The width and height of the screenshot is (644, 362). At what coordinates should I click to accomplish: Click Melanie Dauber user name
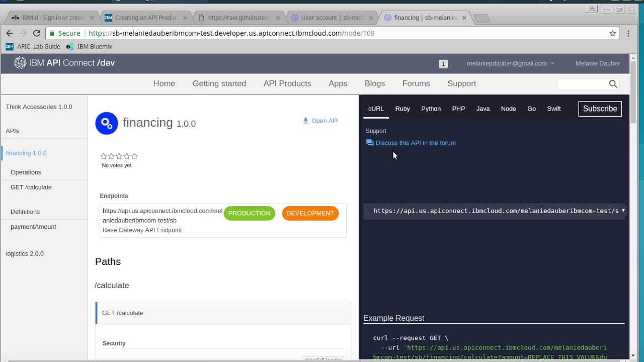tap(598, 63)
